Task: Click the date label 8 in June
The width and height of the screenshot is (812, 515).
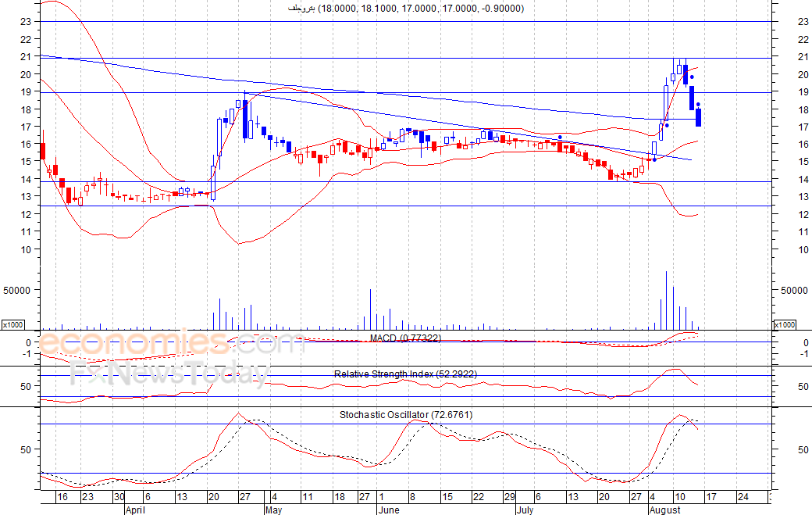Action: click(412, 497)
